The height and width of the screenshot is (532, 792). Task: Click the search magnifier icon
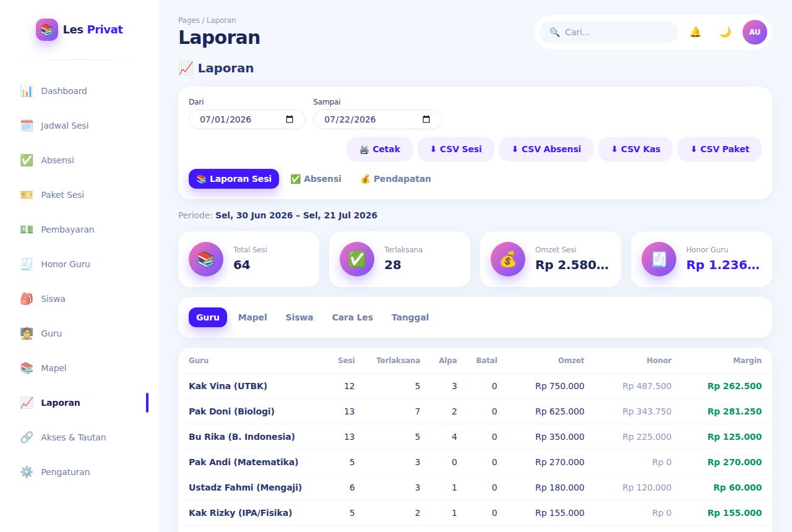click(554, 32)
